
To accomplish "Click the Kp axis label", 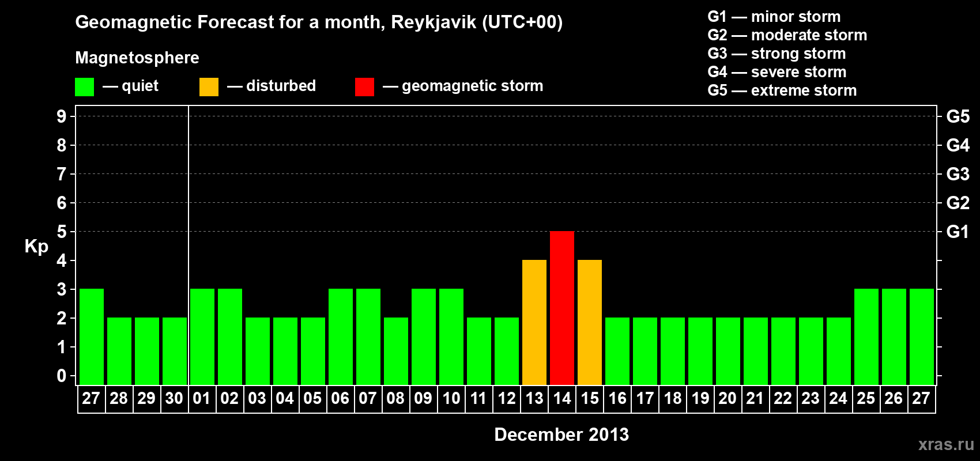I will click(36, 247).
